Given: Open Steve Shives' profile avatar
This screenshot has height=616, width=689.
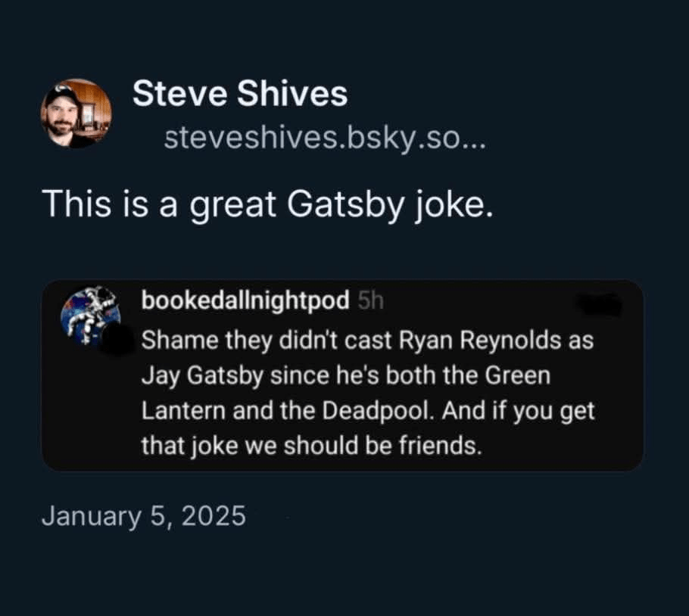Looking at the screenshot, I should (x=76, y=114).
